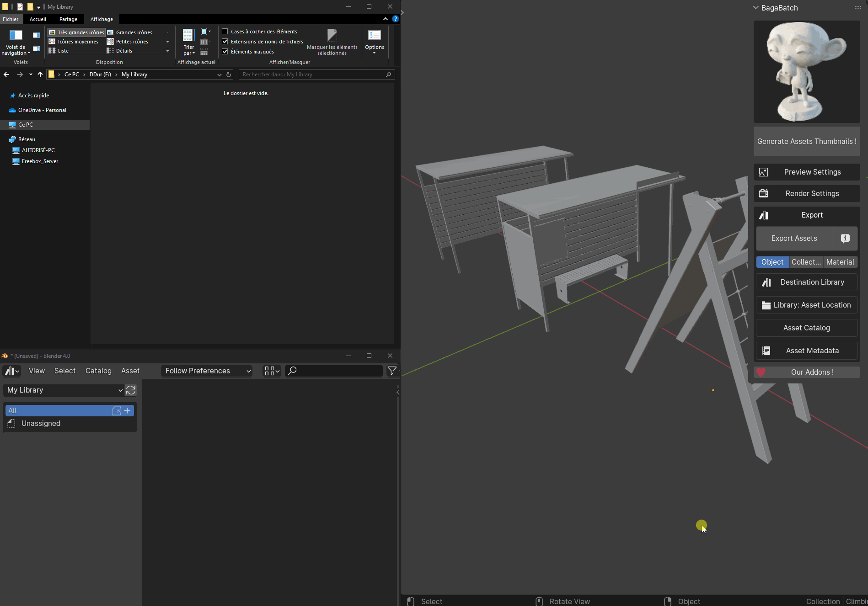Switch to the Accueil ribbon tab
Viewport: 868px width, 606px height.
tap(38, 19)
